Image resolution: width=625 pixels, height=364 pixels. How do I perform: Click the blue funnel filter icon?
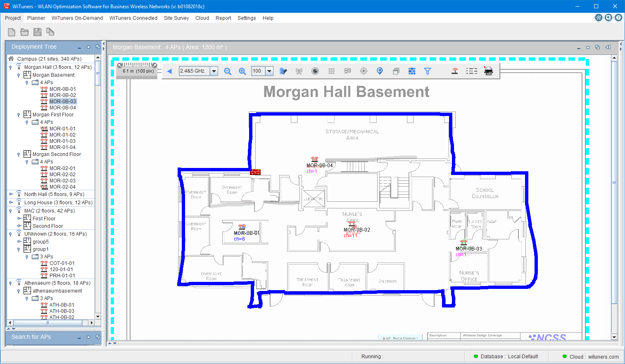tap(428, 71)
